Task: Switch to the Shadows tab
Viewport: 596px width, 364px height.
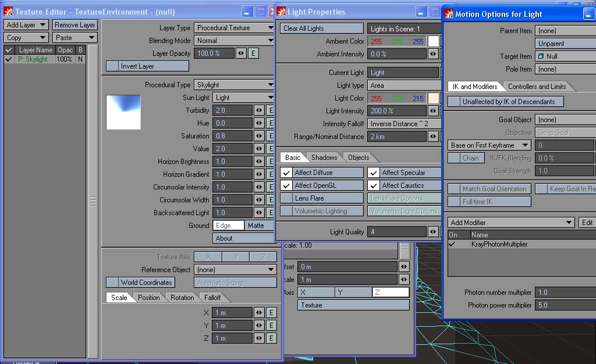Action: [324, 158]
